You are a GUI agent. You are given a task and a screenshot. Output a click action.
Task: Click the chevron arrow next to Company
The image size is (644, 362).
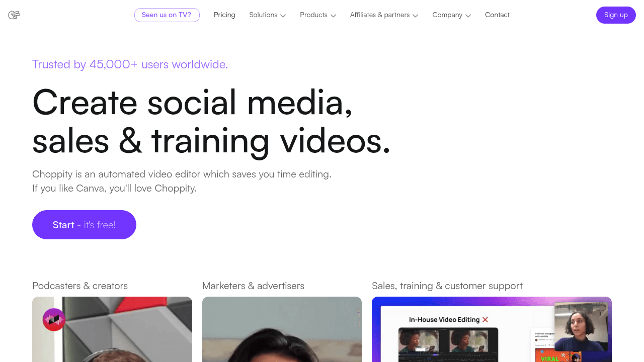tap(468, 16)
